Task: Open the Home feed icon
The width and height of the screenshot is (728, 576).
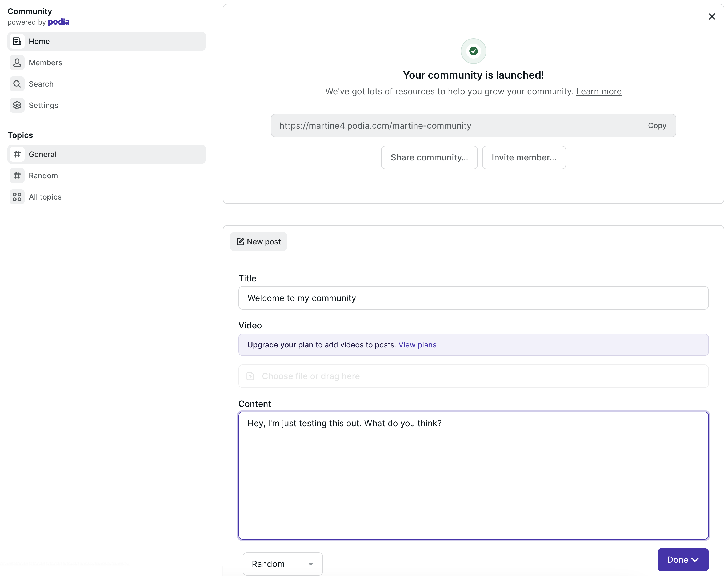Action: click(17, 41)
